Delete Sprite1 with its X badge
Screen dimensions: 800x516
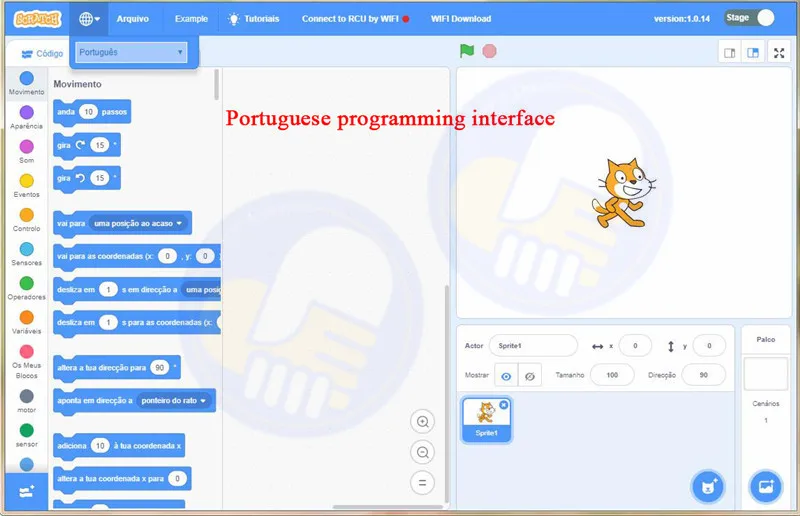(x=504, y=405)
